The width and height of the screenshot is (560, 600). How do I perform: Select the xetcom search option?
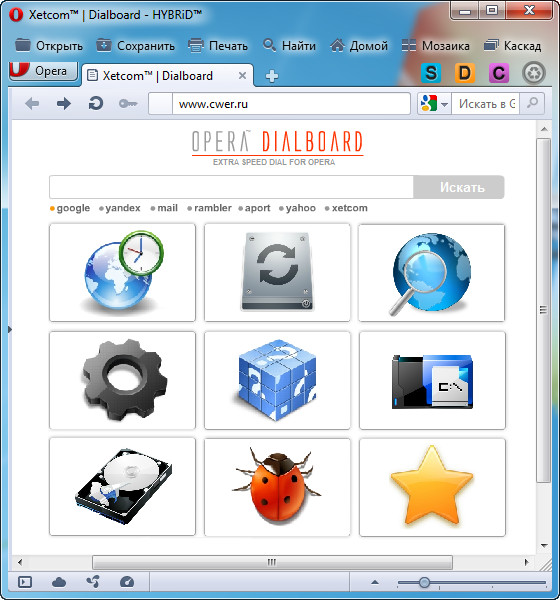pyautogui.click(x=346, y=208)
